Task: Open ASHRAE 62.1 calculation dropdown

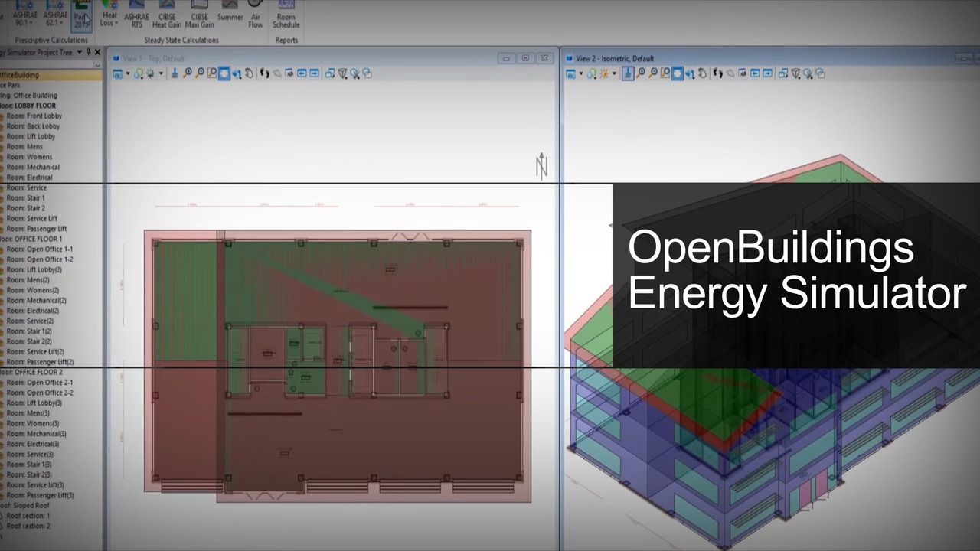Action: coord(55,15)
